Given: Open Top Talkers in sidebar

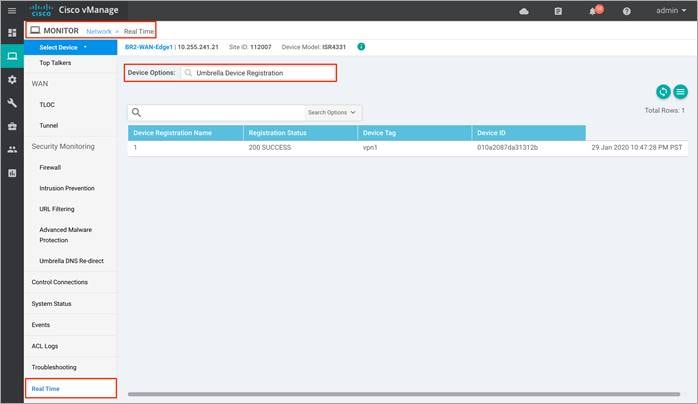Looking at the screenshot, I should pyautogui.click(x=55, y=63).
